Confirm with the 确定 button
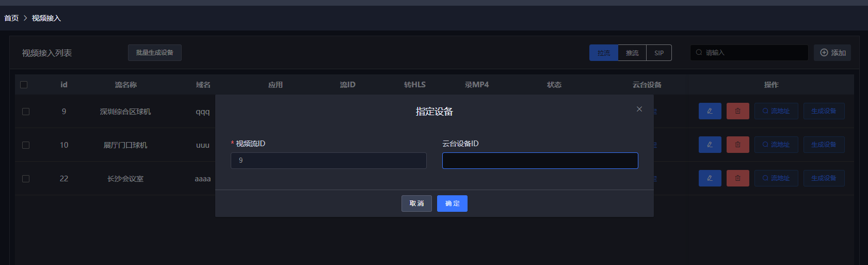The height and width of the screenshot is (265, 868). 452,204
